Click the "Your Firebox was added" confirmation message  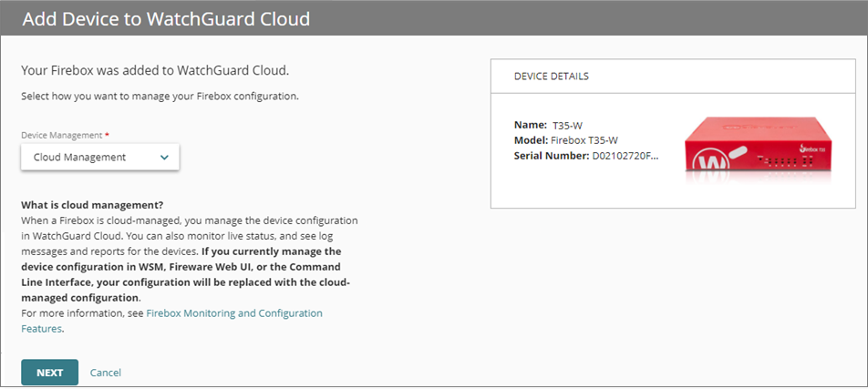pos(160,70)
